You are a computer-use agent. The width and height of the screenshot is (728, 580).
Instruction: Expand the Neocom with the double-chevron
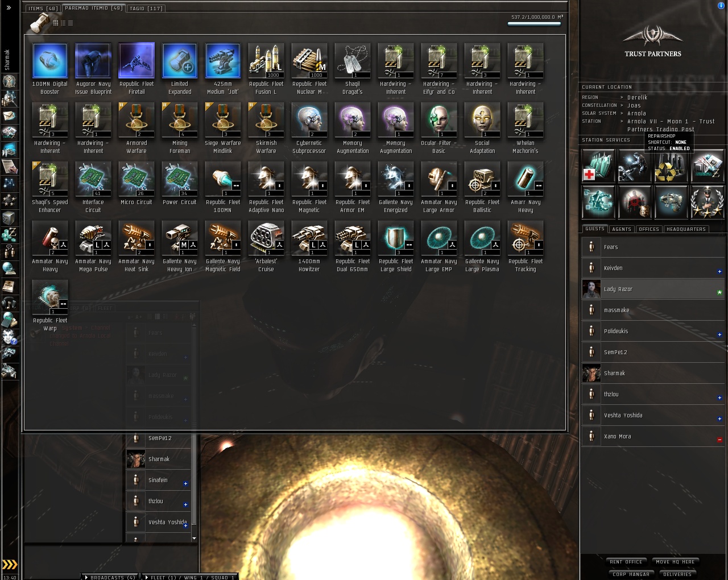point(9,8)
